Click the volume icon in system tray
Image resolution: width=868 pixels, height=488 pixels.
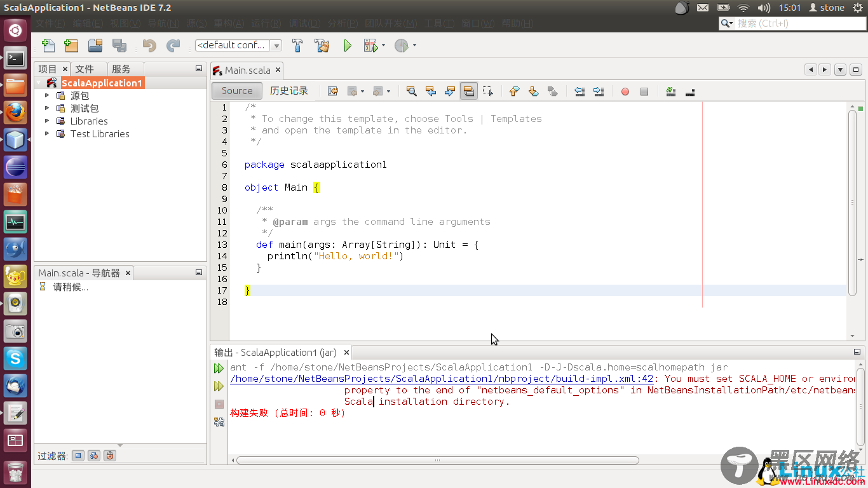pyautogui.click(x=764, y=8)
